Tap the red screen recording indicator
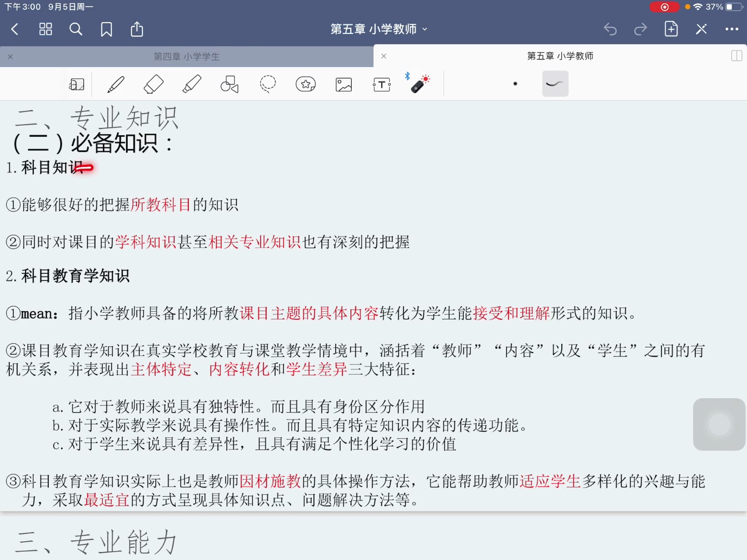This screenshot has height=560, width=747. pyautogui.click(x=665, y=7)
